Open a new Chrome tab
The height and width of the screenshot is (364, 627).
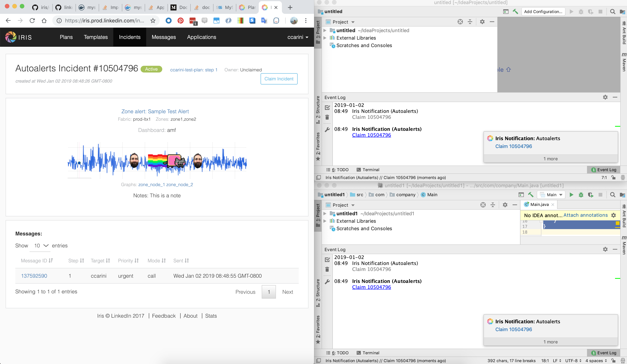(290, 7)
